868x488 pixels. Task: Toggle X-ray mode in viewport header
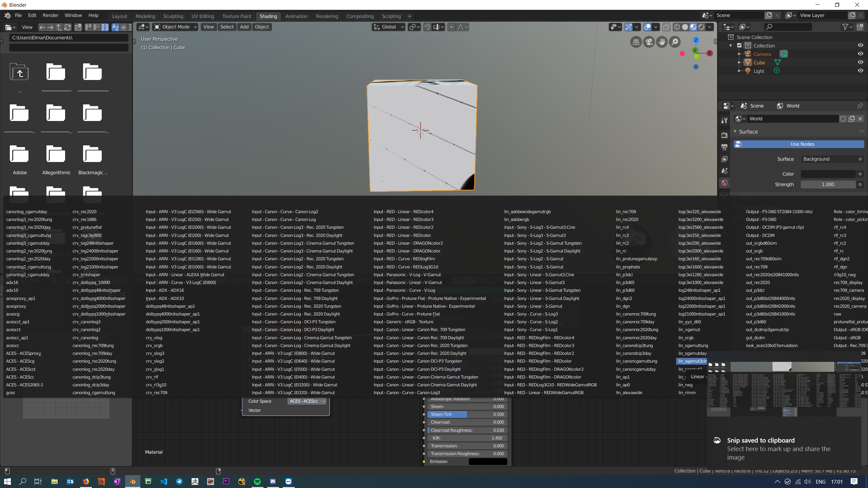666,27
